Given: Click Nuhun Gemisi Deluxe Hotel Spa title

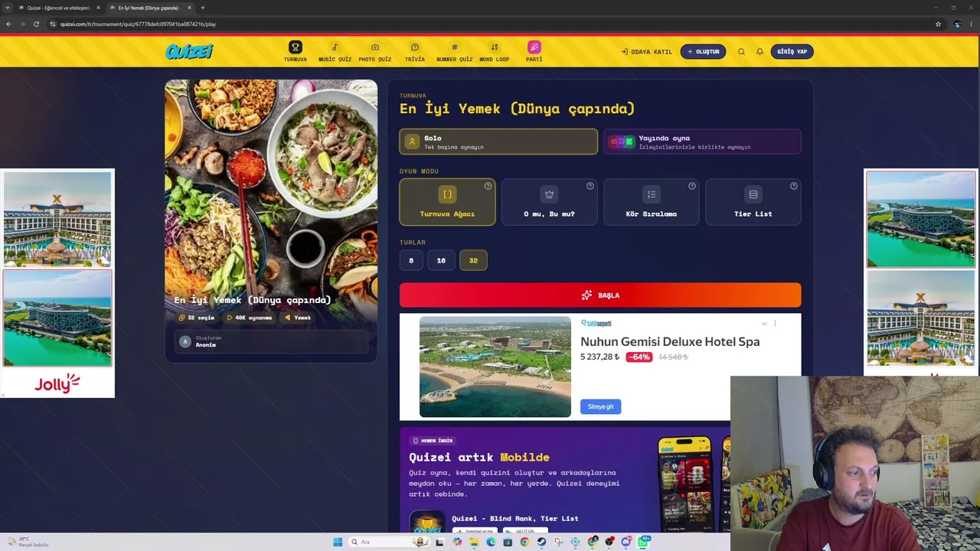Looking at the screenshot, I should coord(670,341).
